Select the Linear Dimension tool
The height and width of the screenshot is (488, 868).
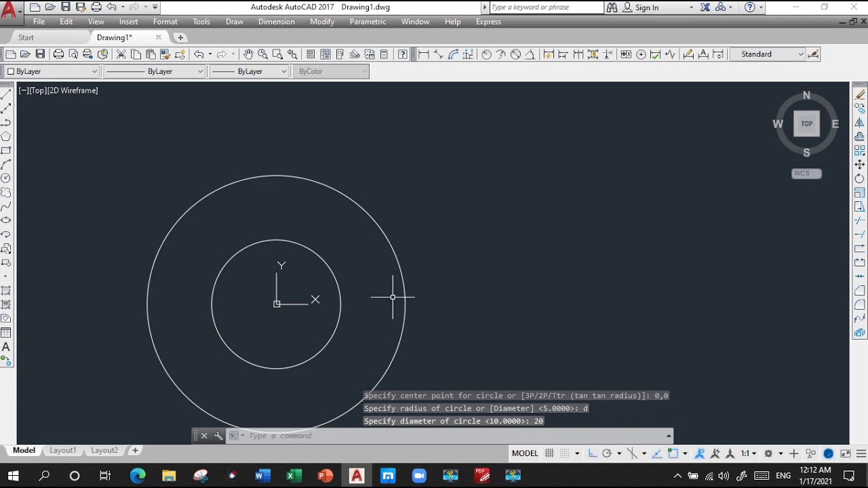[424, 54]
